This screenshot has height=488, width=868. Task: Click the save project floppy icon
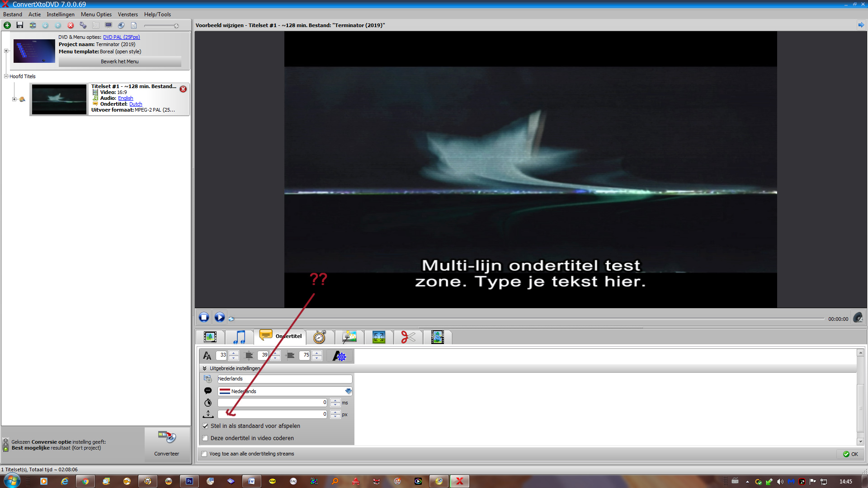(20, 25)
